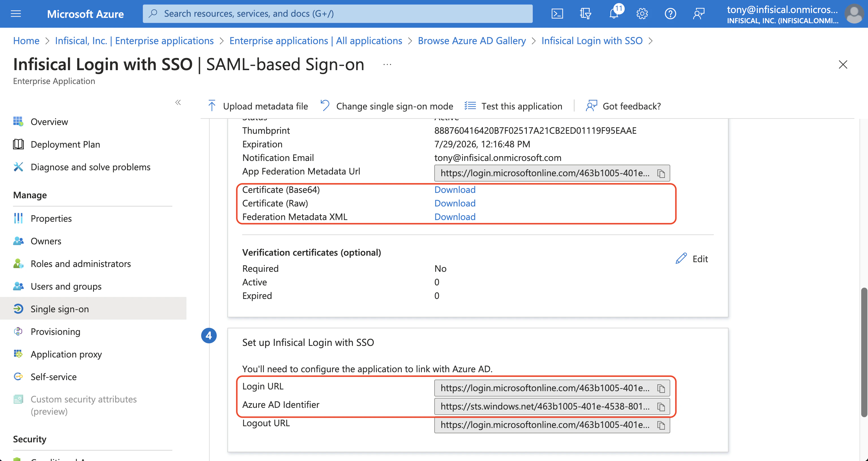Click Change single sign-on mode
868x461 pixels.
[x=386, y=106]
